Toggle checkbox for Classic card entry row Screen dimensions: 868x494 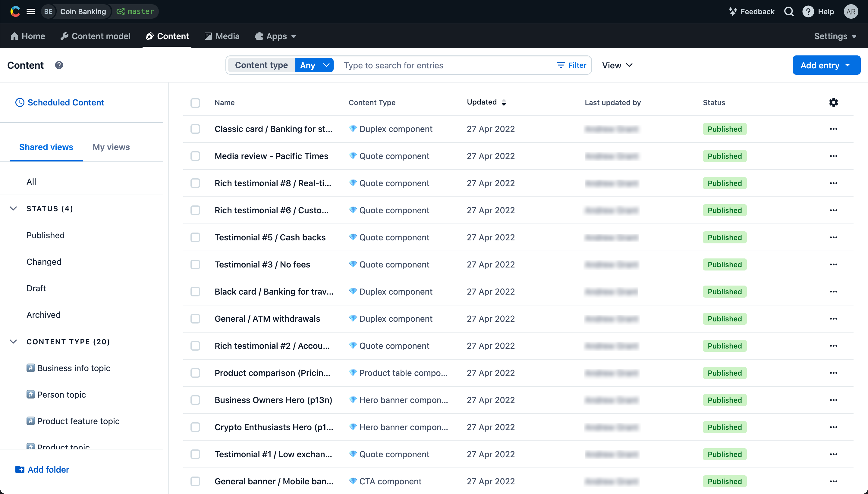point(195,129)
